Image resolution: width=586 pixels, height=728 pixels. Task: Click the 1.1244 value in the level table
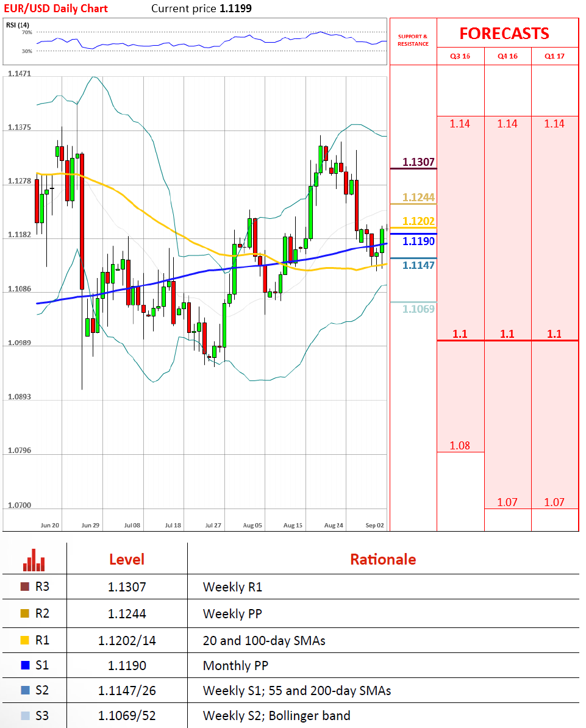(127, 614)
